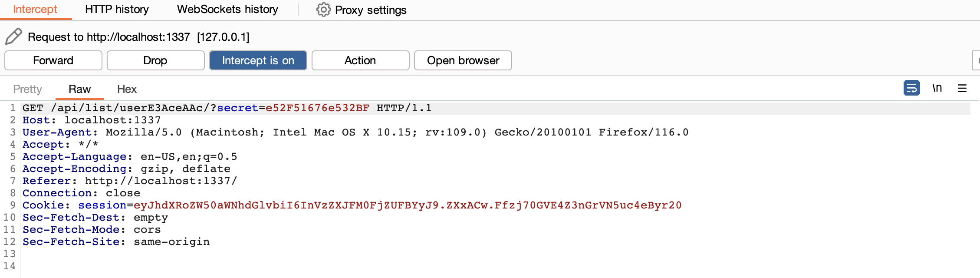Viewport: 980px width, 278px height.
Task: Select the Raw view tab
Action: (79, 89)
